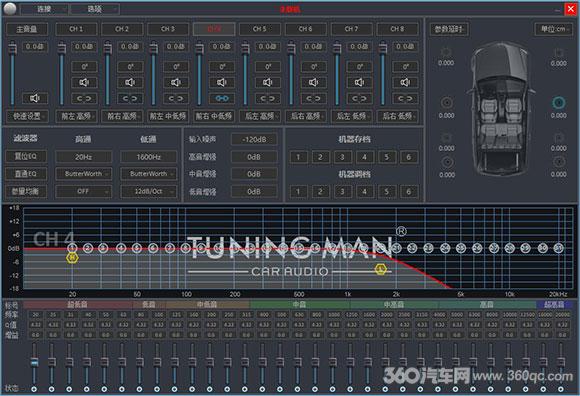Image resolution: width=580 pixels, height=396 pixels.
Task: Open the 连接 dropdown menu in title bar
Action: click(x=44, y=9)
